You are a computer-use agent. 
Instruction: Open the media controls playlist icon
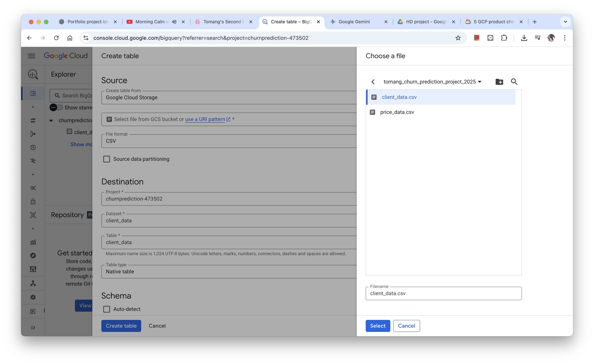537,38
